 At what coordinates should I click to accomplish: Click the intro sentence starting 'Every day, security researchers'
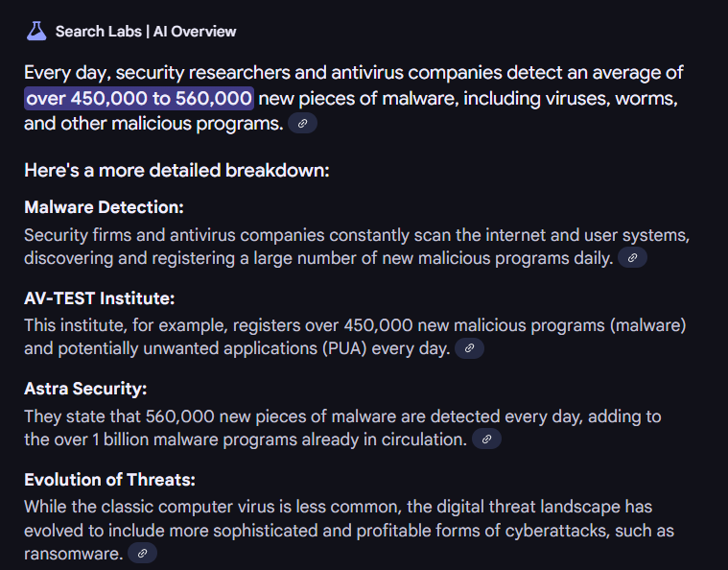click(354, 98)
